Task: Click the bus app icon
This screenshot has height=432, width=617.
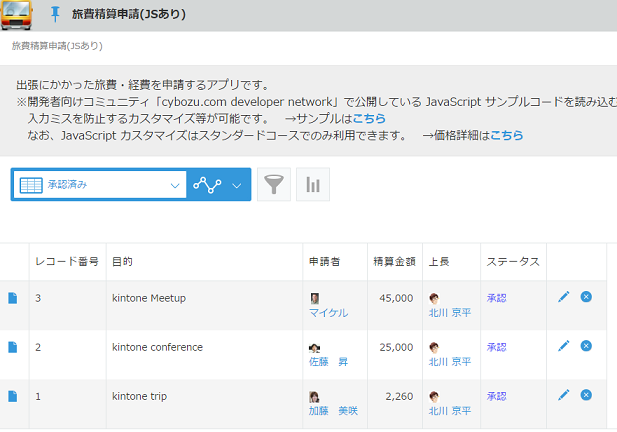Action: click(x=16, y=15)
